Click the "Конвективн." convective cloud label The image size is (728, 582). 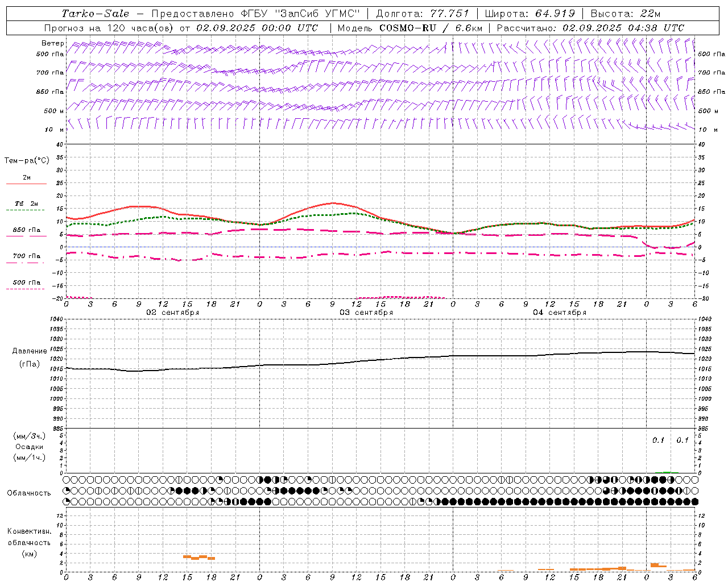(x=29, y=531)
